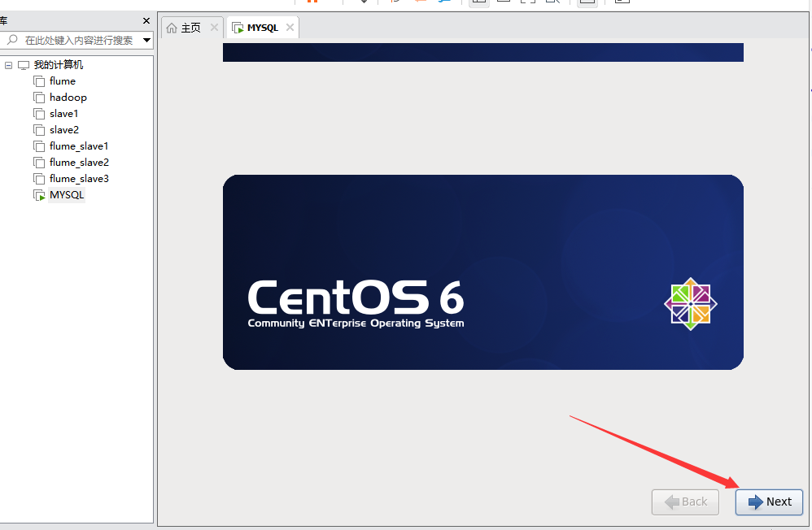Select the flume_slave1 virtual machine
812x530 pixels.
tap(79, 146)
